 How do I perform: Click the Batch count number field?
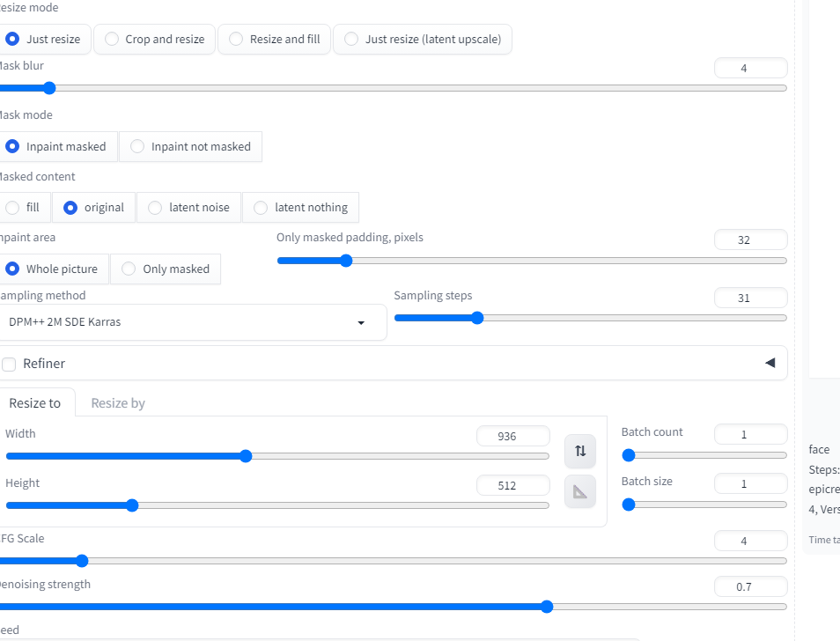pos(750,434)
